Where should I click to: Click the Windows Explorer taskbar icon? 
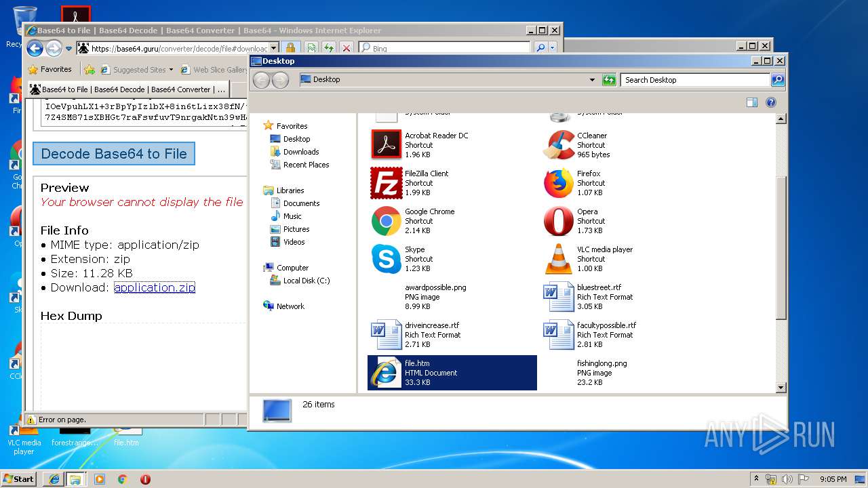click(75, 479)
